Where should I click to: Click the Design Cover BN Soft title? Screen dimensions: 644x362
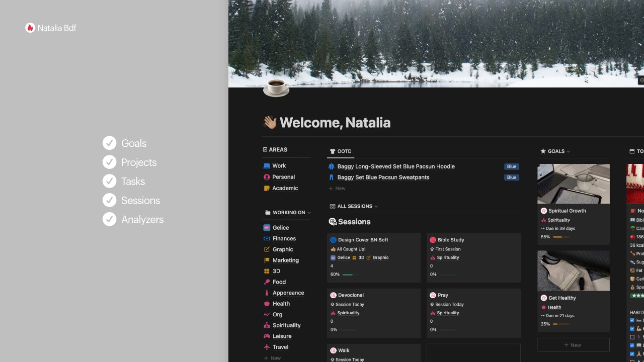[363, 240]
